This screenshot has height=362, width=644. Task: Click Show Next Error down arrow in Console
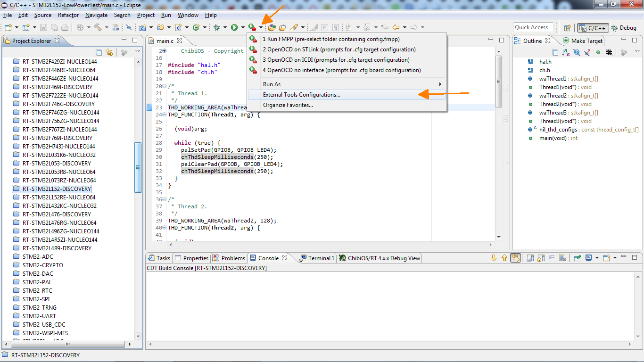point(494,258)
